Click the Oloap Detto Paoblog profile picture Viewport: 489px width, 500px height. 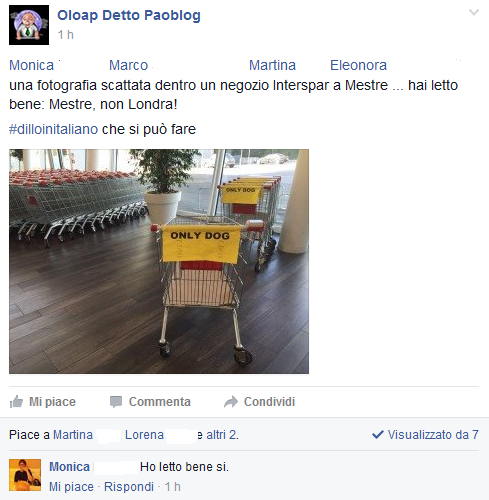29,25
